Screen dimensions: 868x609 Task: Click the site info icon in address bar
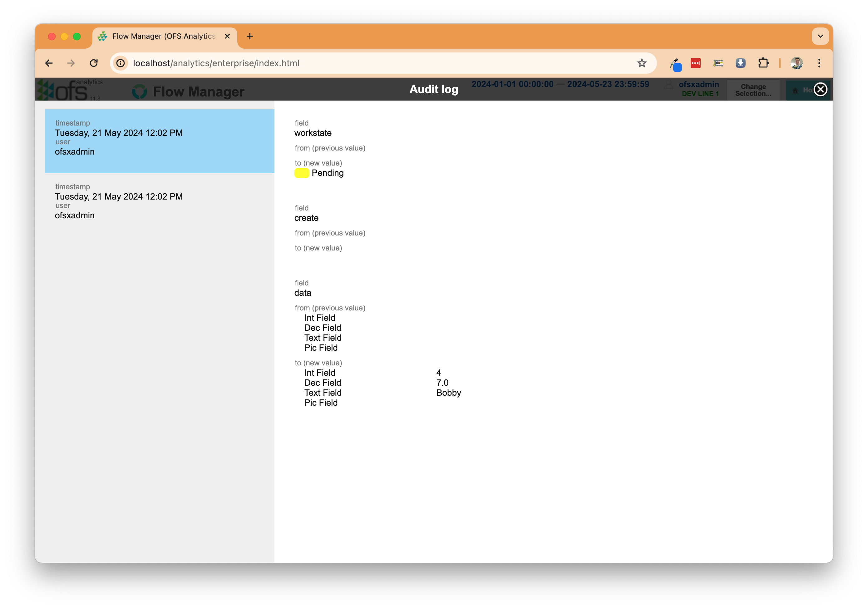click(121, 63)
